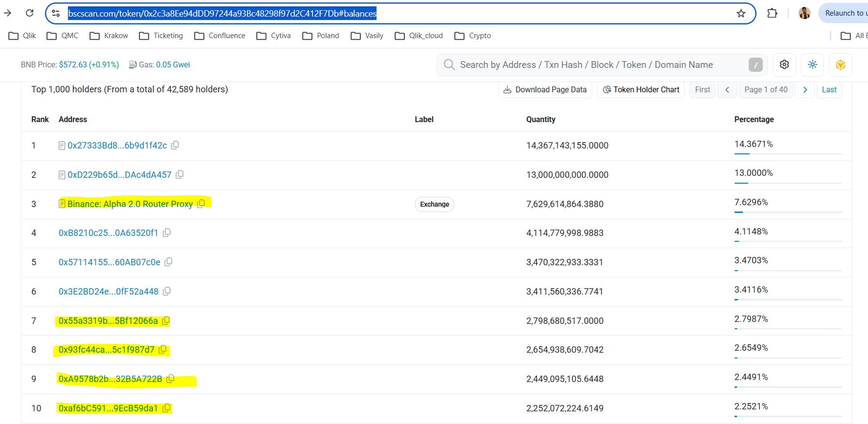
Task: Open holder 0x3E2BD24e...0fF52a448
Action: pyautogui.click(x=109, y=291)
